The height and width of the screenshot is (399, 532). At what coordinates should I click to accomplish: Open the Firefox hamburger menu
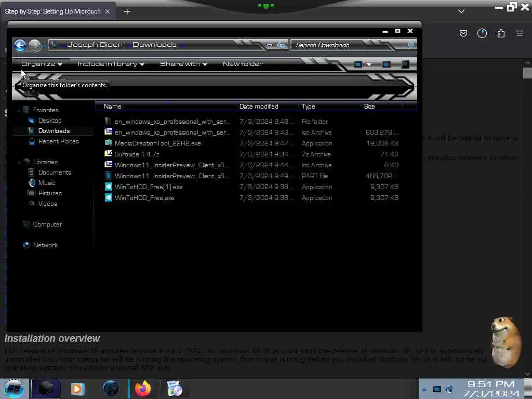(x=520, y=33)
